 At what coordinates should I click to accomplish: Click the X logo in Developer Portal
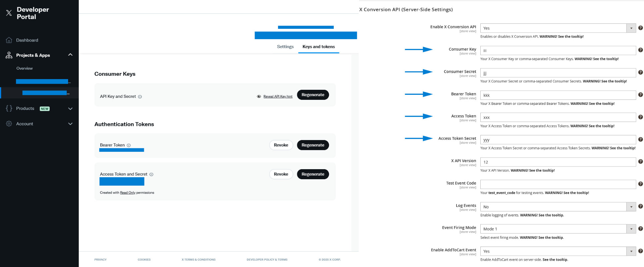[9, 13]
